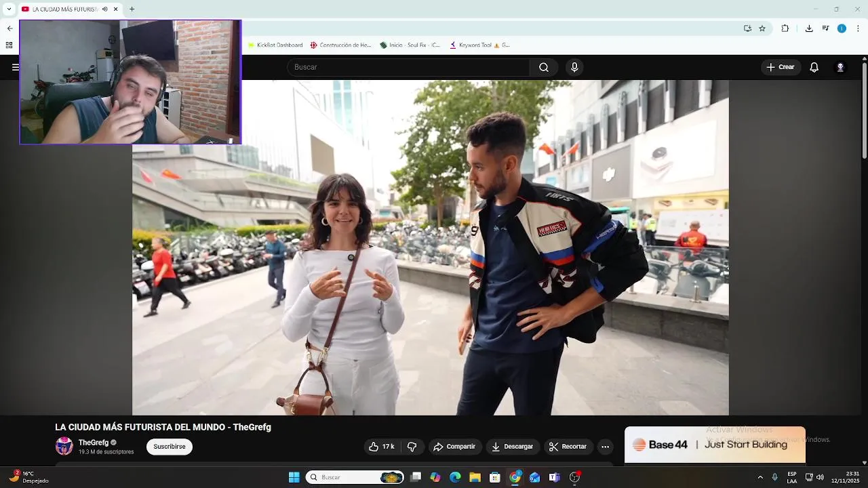This screenshot has height=488, width=868.
Task: Click the Suscribirse button
Action: pos(170,447)
